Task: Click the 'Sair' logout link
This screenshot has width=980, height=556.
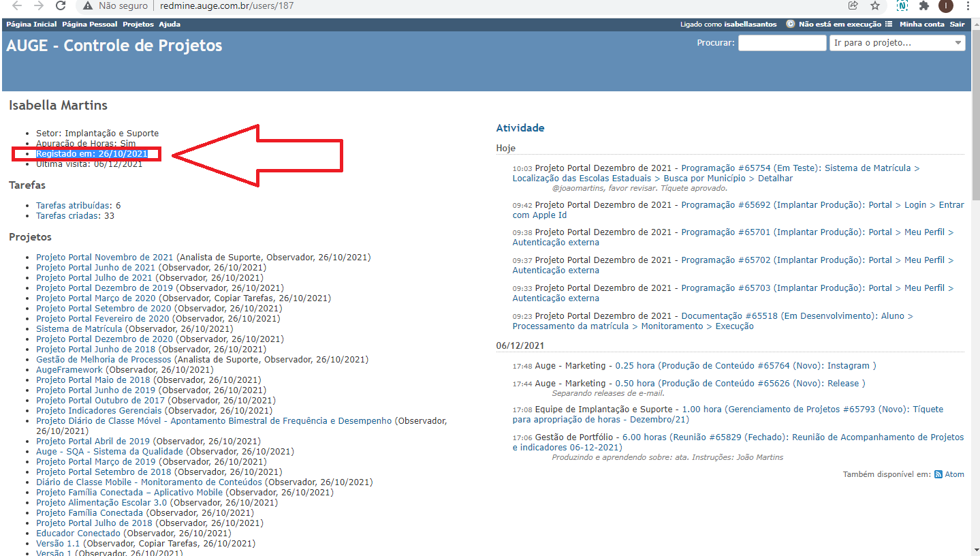Action: tap(958, 24)
